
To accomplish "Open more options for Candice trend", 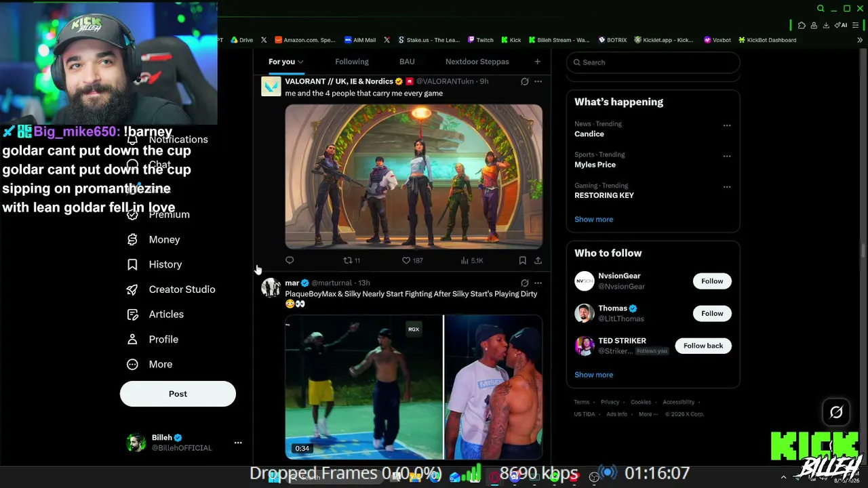I will (x=727, y=125).
